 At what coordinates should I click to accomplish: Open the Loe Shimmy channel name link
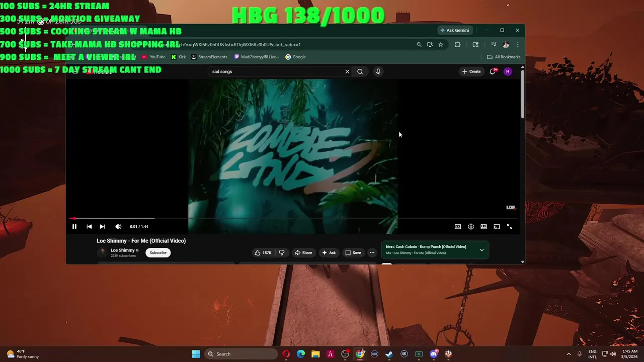click(122, 250)
